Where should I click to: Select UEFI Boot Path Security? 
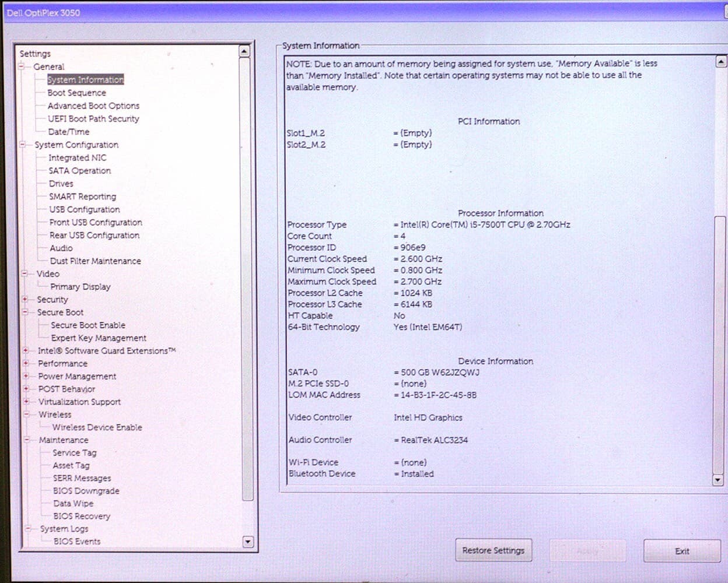[93, 118]
